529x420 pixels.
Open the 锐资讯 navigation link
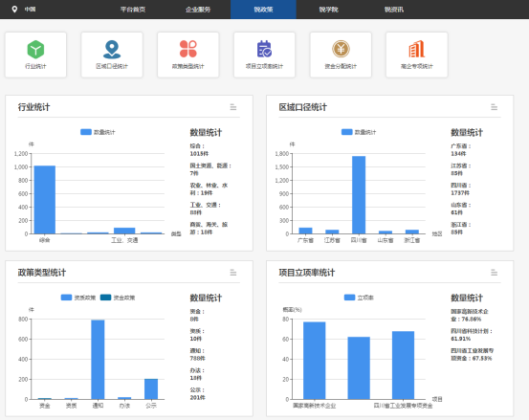tap(394, 10)
